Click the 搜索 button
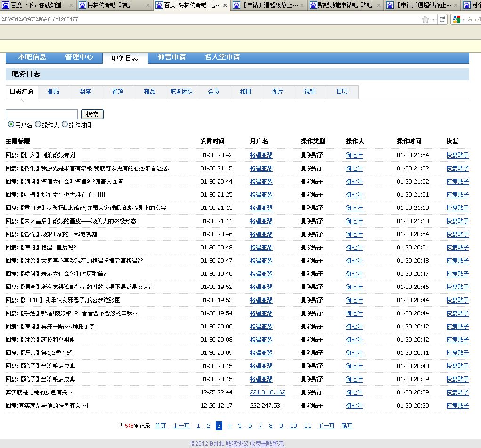The image size is (481, 448). [x=92, y=114]
